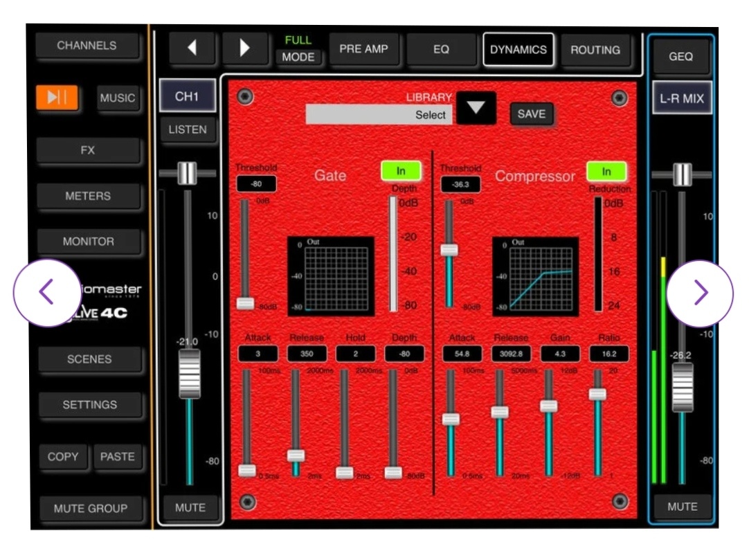Toggle the FULL MODE button
This screenshot has width=749, height=560.
298,50
